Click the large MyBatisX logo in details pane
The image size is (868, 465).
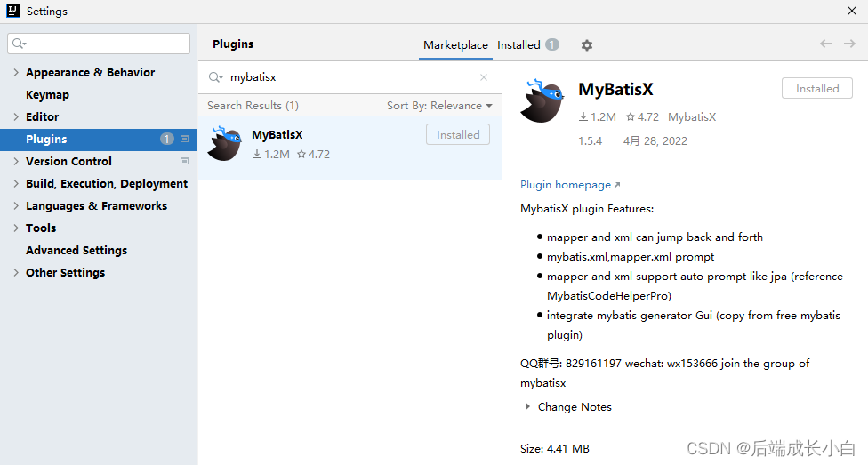click(542, 100)
